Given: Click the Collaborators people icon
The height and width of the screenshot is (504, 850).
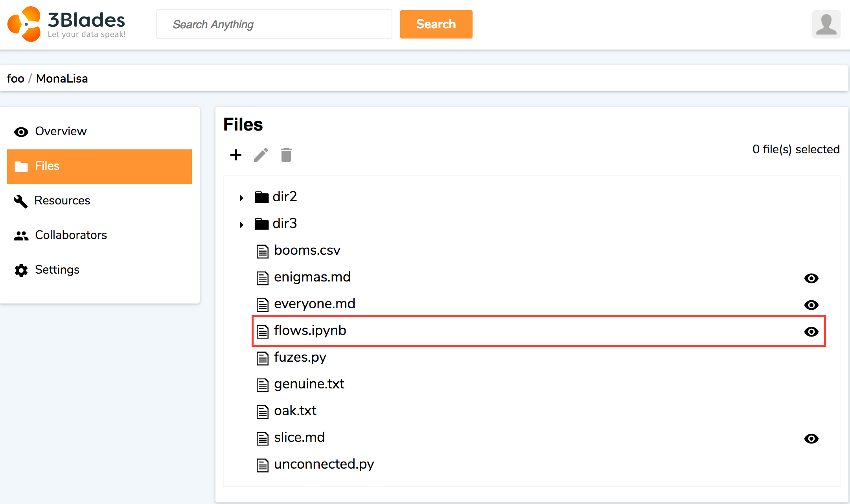Looking at the screenshot, I should tap(21, 235).
